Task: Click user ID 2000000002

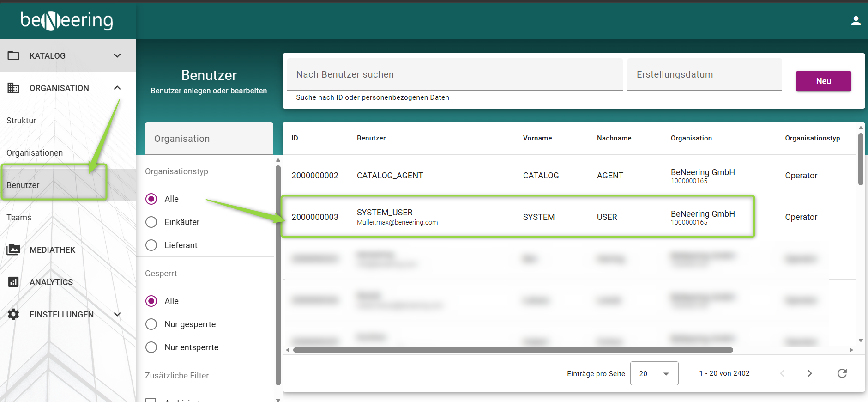Action: click(315, 176)
